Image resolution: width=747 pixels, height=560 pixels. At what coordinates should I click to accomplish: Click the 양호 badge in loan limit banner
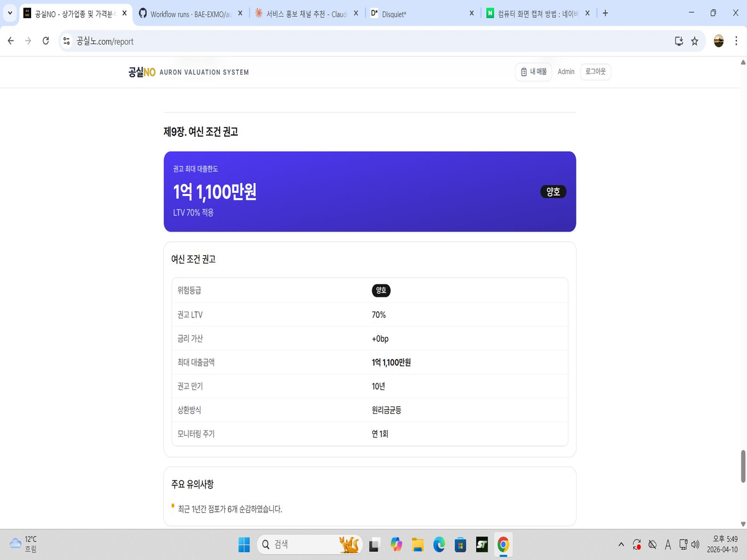pyautogui.click(x=553, y=192)
